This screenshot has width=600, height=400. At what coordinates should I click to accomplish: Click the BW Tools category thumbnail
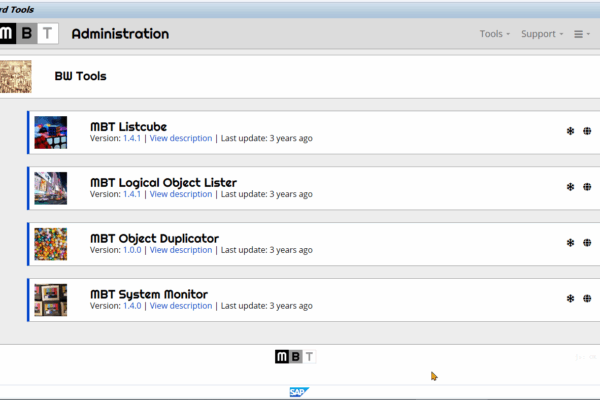pos(16,76)
